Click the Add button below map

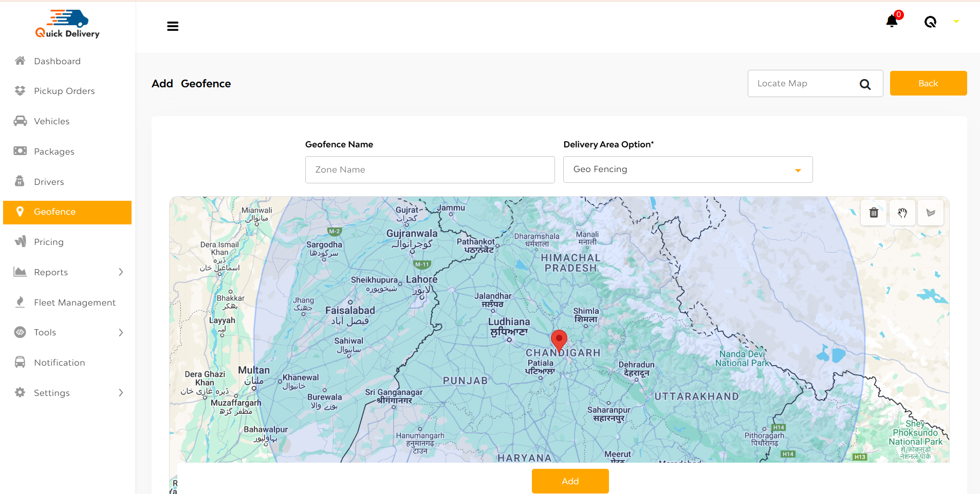(x=570, y=481)
